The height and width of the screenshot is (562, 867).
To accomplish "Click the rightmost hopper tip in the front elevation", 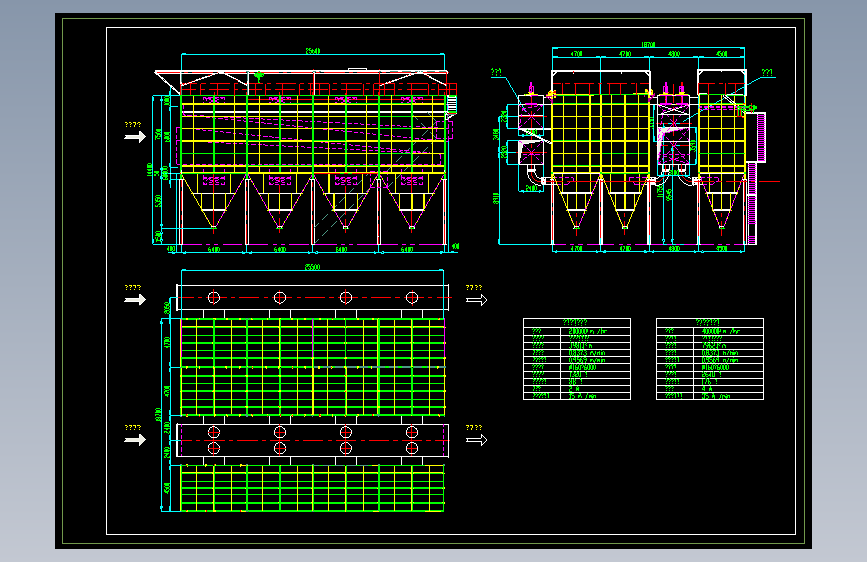I will tap(412, 227).
